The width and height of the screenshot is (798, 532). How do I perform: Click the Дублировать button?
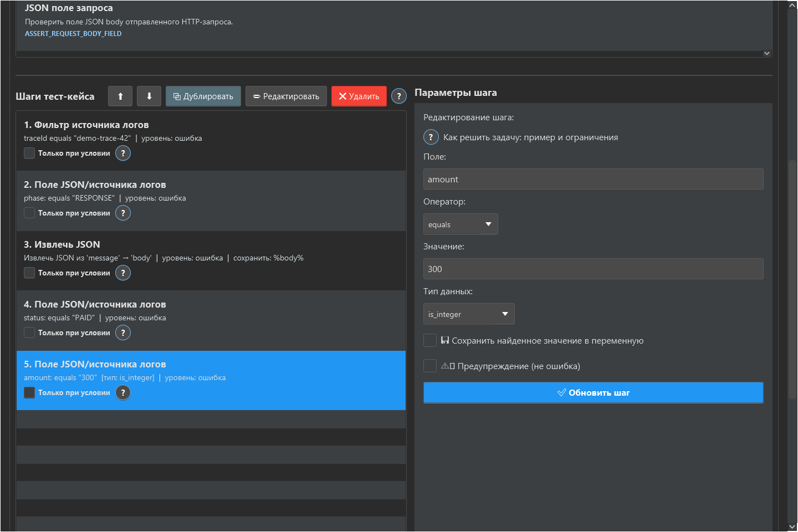(203, 96)
